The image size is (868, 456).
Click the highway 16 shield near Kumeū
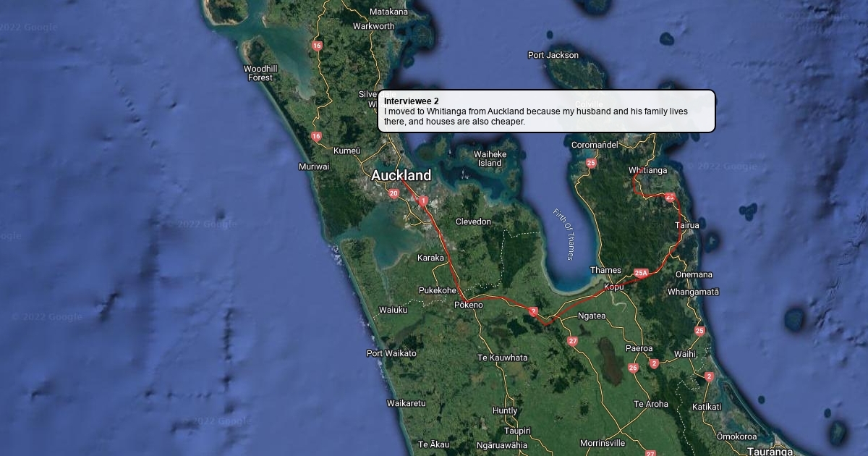click(316, 136)
